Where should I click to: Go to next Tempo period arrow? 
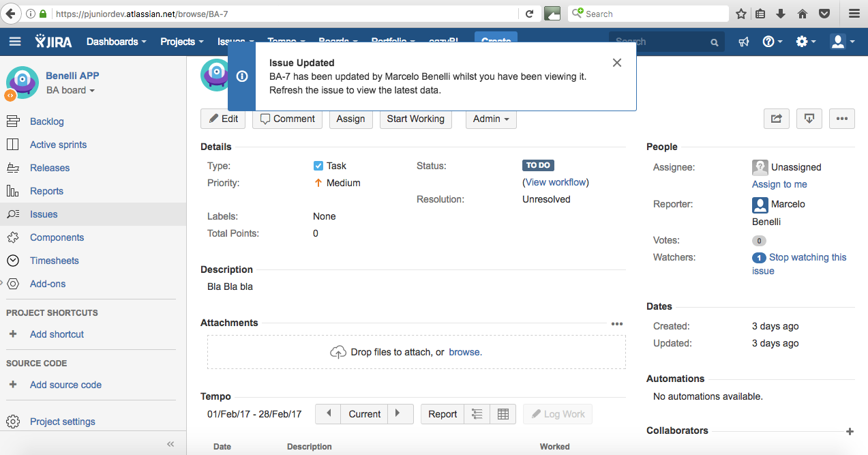400,413
